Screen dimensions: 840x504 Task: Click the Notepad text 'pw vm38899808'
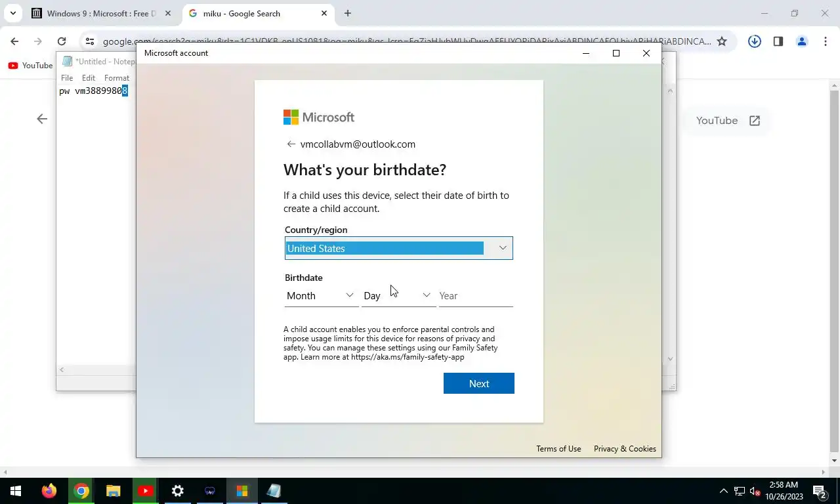(x=93, y=91)
